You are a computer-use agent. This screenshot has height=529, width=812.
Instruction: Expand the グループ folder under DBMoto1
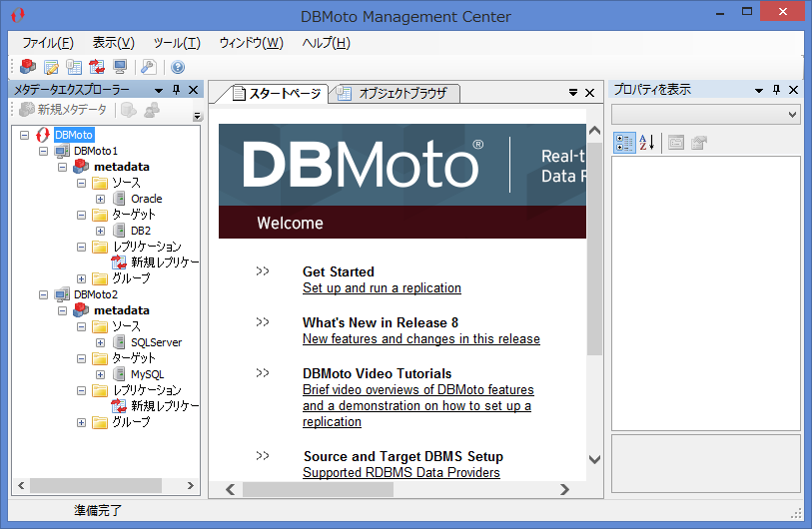click(81, 279)
